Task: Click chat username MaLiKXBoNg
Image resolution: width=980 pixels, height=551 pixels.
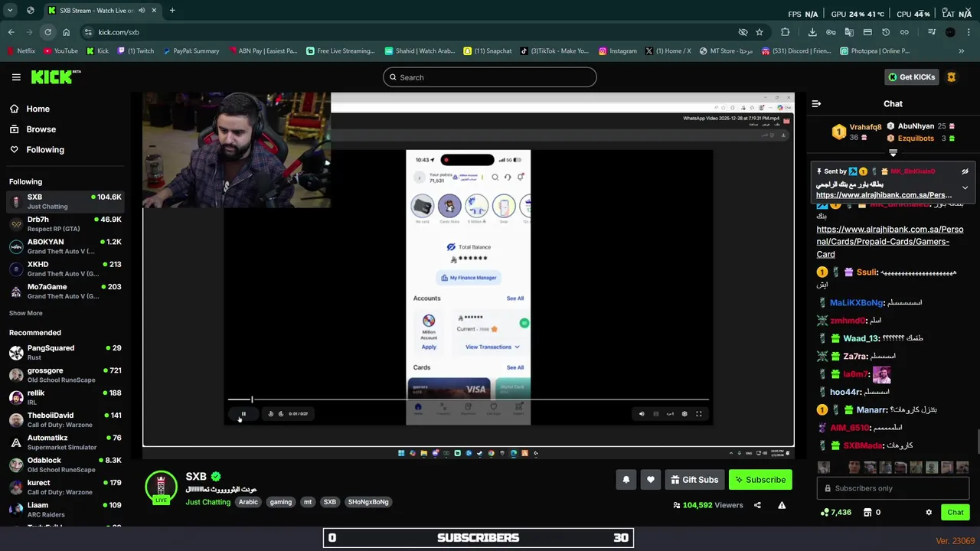Action: coord(857,303)
